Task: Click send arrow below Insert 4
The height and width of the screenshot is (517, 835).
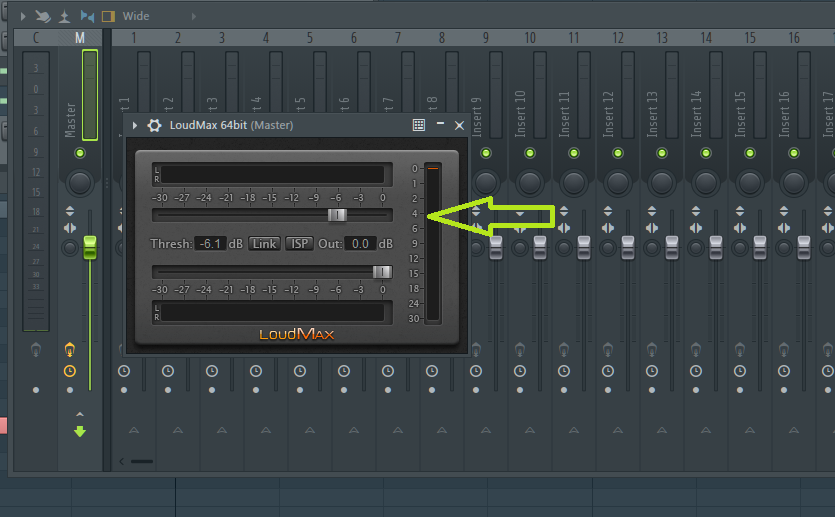Action: 266,430
